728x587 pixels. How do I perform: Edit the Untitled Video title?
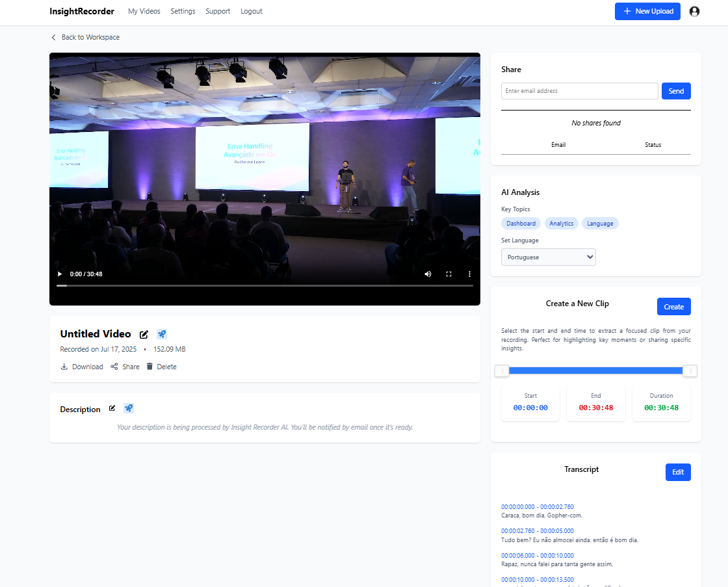(x=144, y=334)
